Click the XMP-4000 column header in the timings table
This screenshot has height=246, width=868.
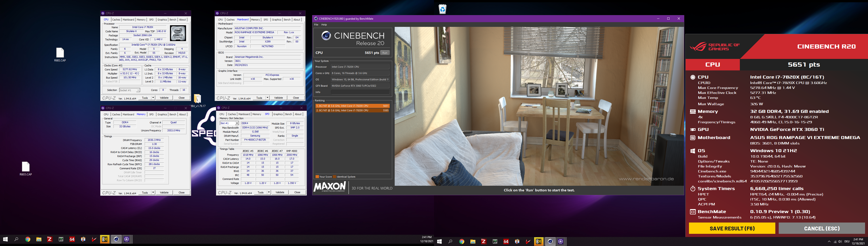click(x=292, y=151)
